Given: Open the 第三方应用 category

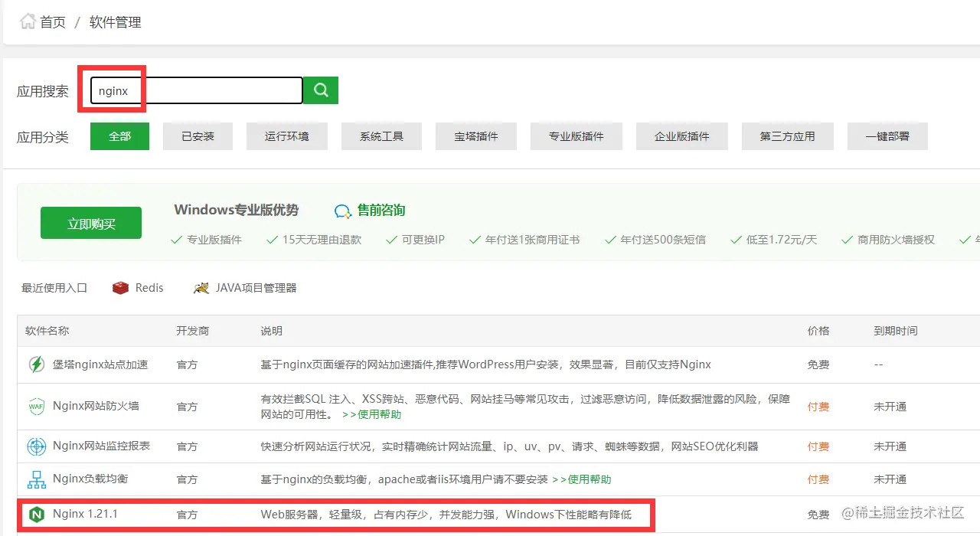Looking at the screenshot, I should pyautogui.click(x=787, y=136).
